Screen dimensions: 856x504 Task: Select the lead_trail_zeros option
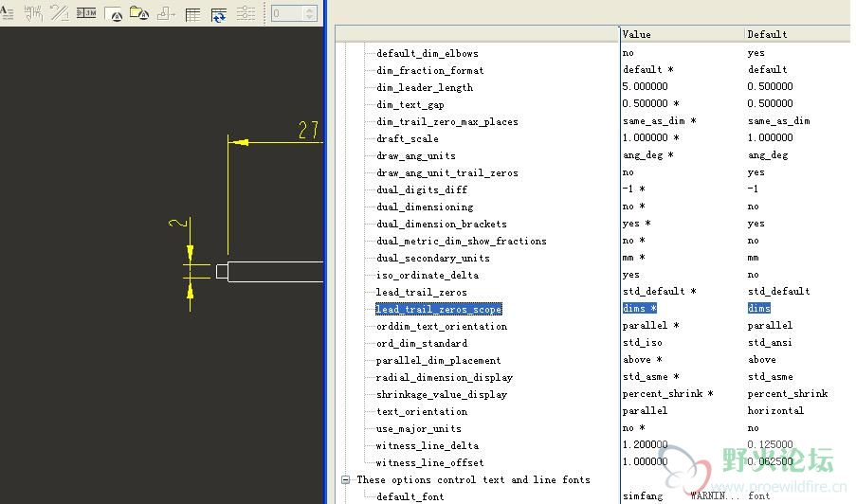tap(422, 292)
